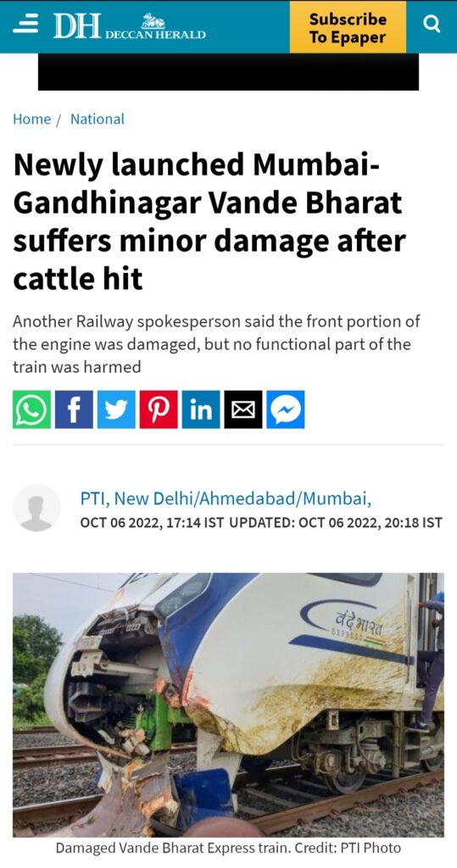
Task: Click the PTI author byline
Action: [226, 499]
